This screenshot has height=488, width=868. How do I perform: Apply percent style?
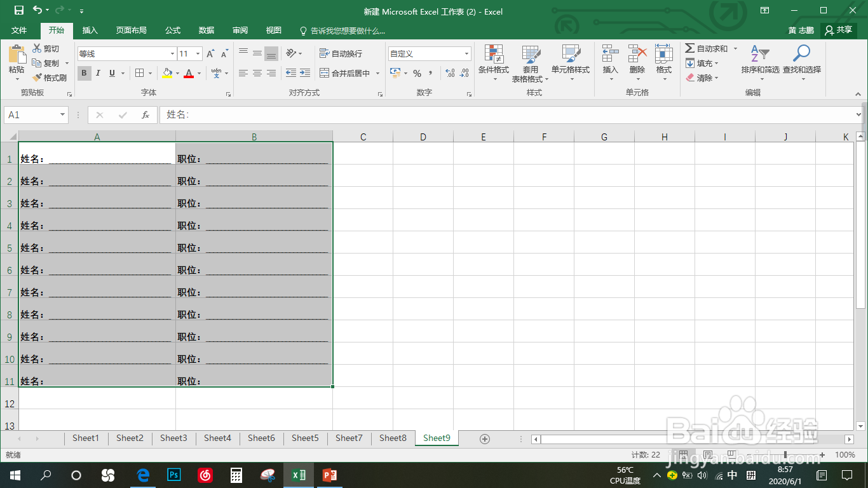tap(417, 73)
